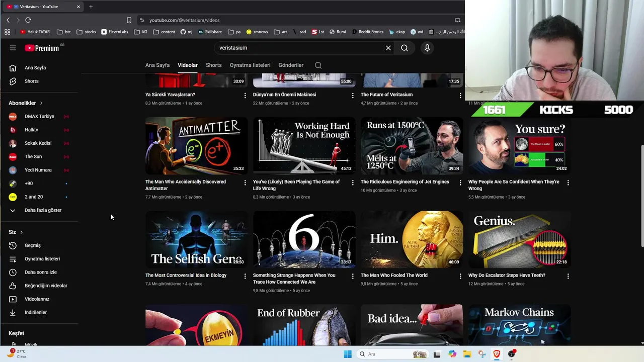This screenshot has height=362, width=644.
Task: Open options menu for Jet Engines video
Action: click(460, 183)
